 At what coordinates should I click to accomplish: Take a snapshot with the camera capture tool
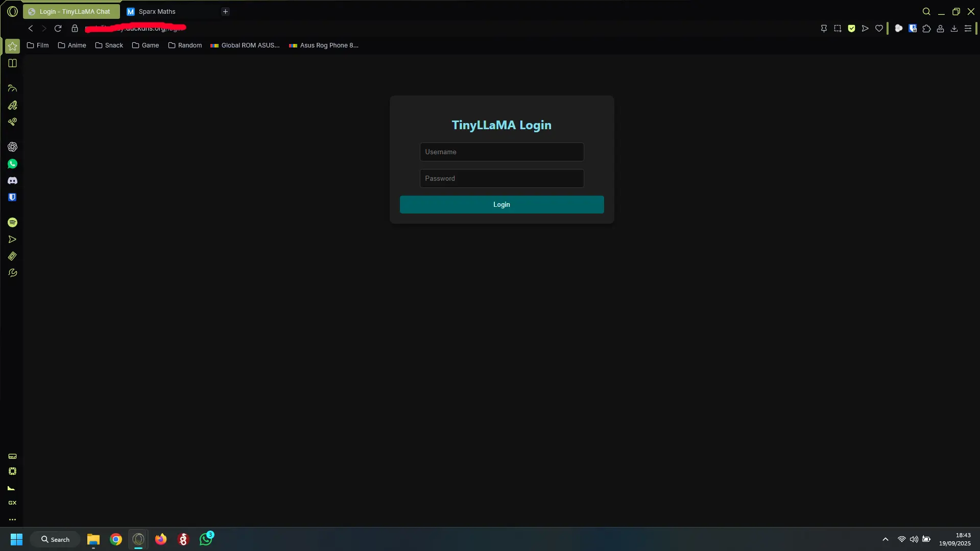[x=838, y=29]
